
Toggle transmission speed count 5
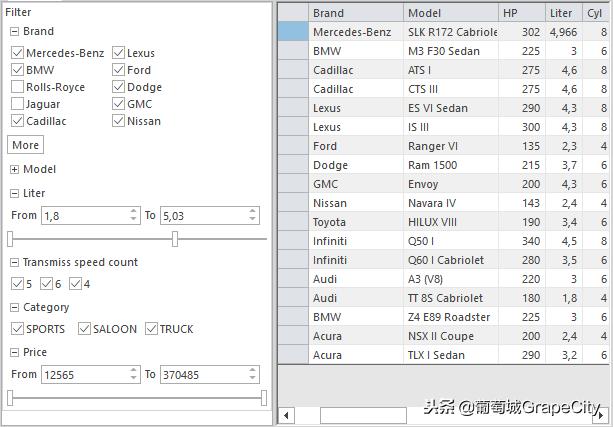17,284
